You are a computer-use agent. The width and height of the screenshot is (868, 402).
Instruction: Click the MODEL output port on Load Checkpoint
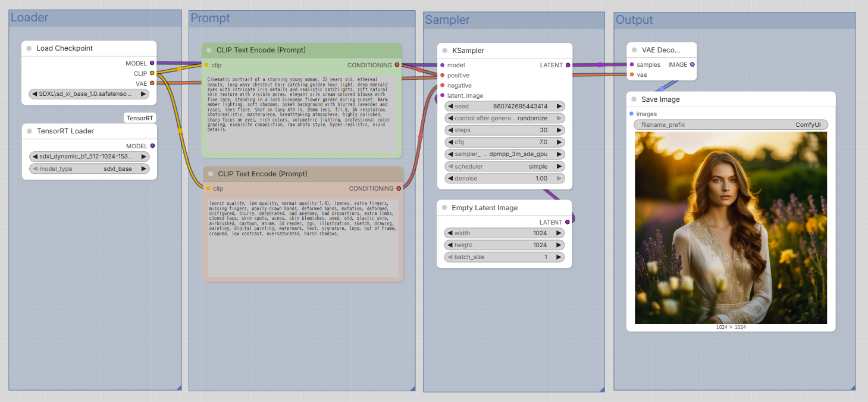[152, 63]
